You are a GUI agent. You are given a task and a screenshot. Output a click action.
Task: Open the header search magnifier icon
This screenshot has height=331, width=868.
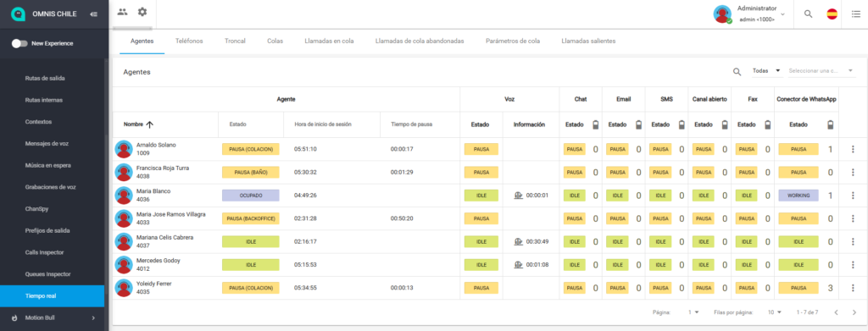pos(808,14)
